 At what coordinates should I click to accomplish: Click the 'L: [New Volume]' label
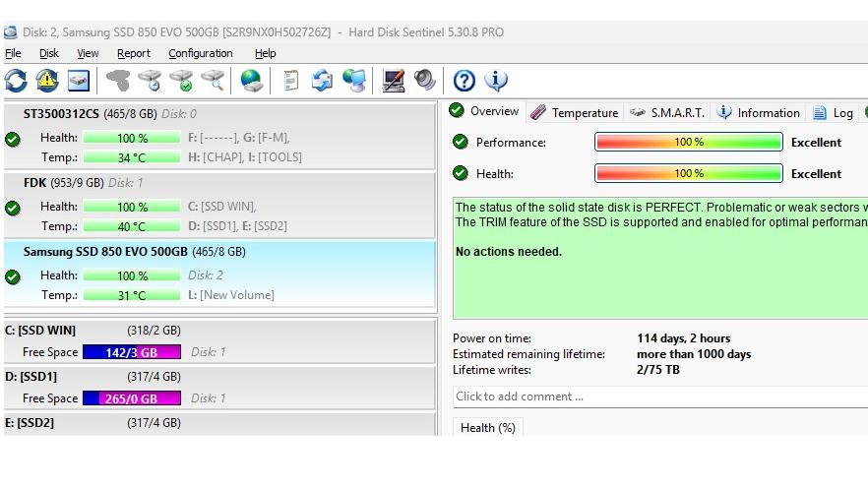click(x=231, y=295)
